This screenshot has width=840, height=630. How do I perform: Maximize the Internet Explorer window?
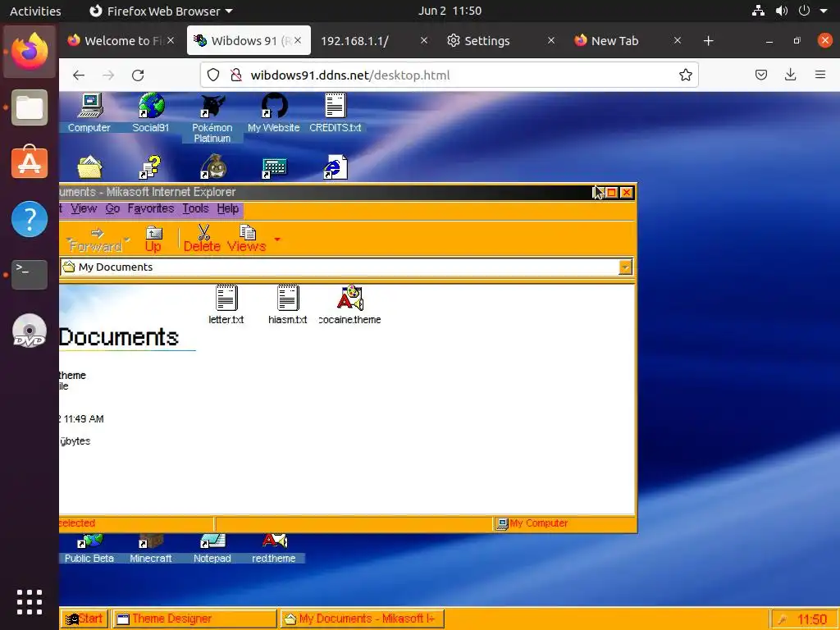(612, 192)
